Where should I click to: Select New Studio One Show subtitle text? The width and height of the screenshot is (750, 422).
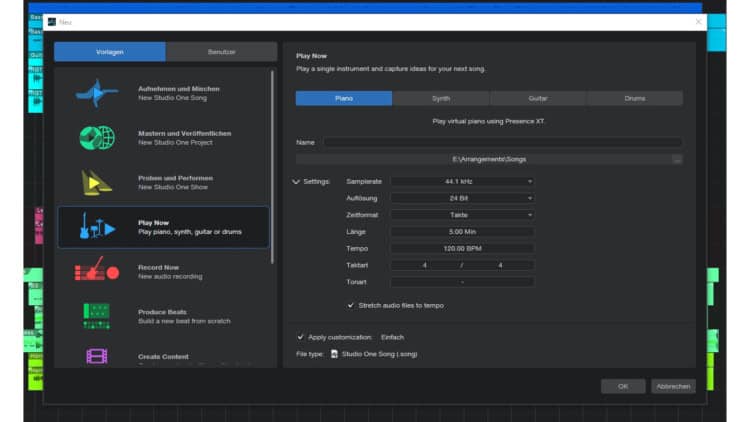click(173, 187)
